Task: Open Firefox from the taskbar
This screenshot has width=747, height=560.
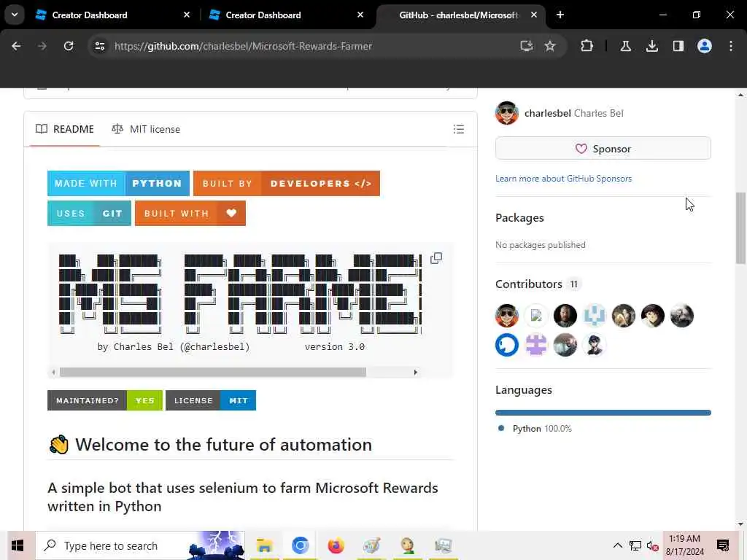Action: [336, 545]
